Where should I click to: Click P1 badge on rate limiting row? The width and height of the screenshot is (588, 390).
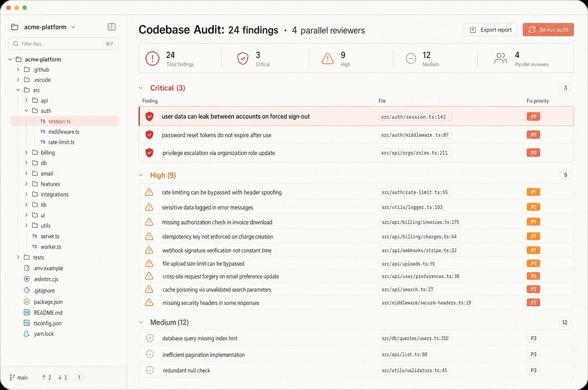(x=533, y=192)
